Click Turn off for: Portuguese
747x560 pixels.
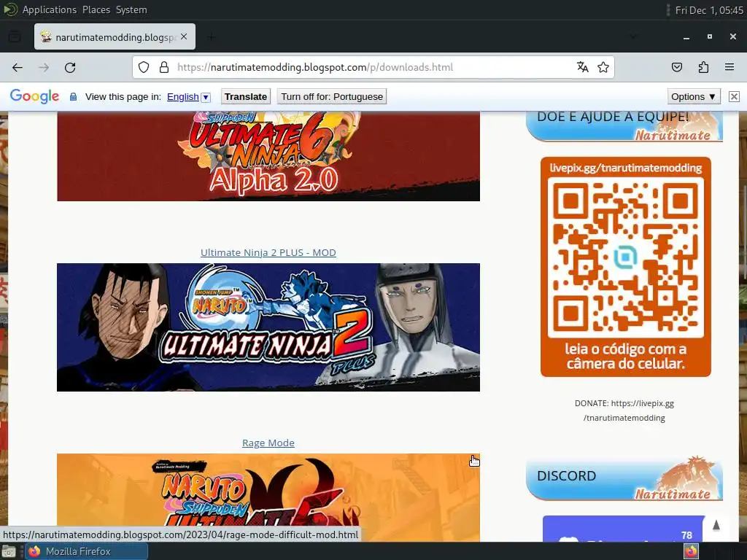click(x=332, y=97)
